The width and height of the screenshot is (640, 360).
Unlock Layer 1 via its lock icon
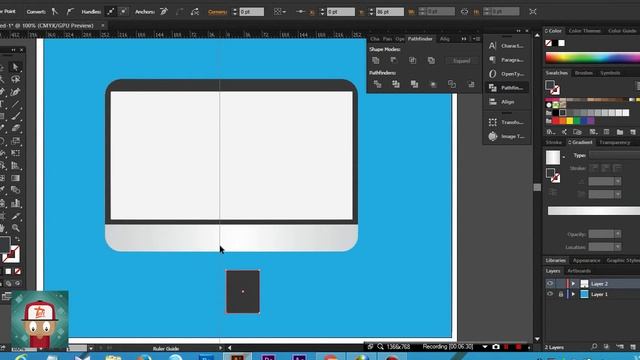[x=561, y=294]
